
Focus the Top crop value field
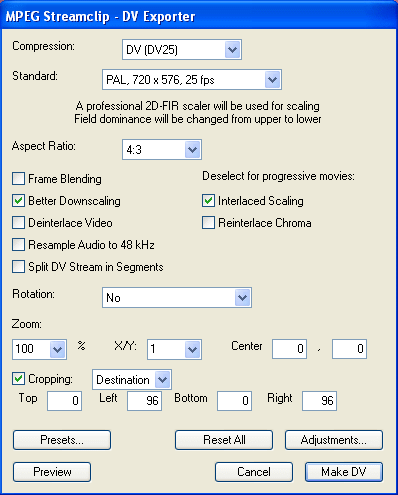(x=64, y=401)
